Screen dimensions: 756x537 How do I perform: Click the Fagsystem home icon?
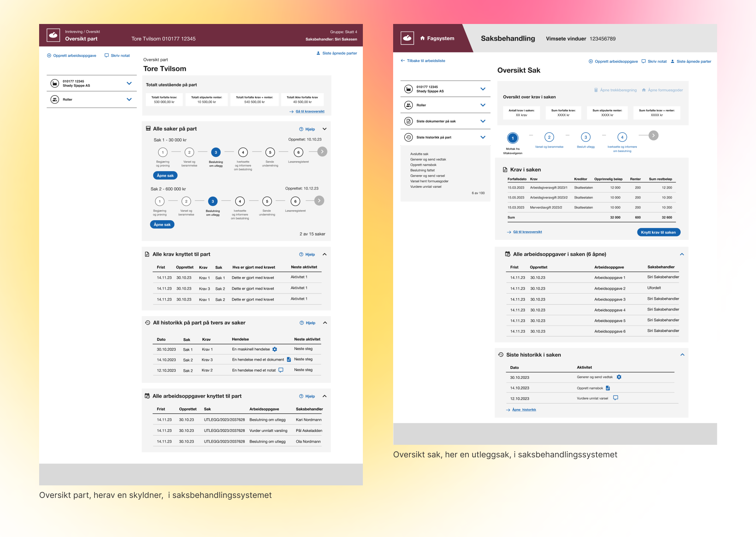click(x=422, y=38)
